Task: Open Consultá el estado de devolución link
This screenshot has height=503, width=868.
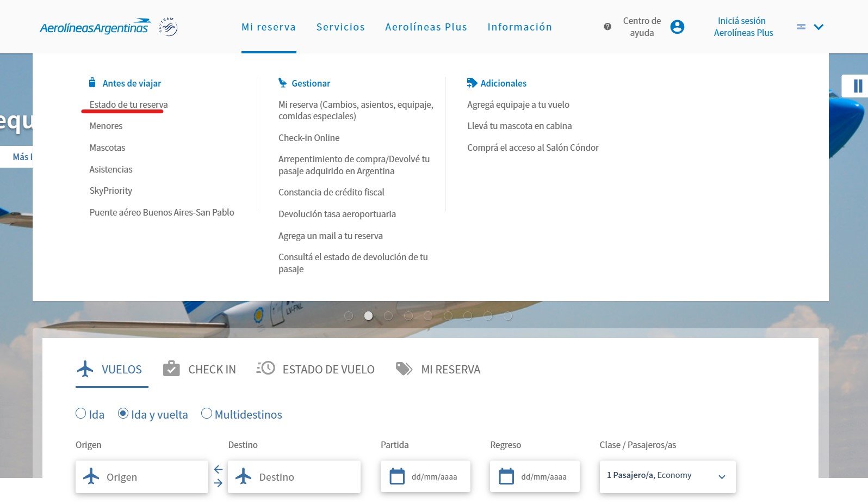Action: [x=353, y=263]
